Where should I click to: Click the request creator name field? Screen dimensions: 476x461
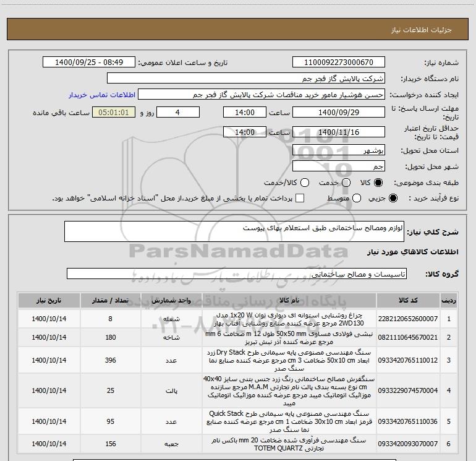261,95
